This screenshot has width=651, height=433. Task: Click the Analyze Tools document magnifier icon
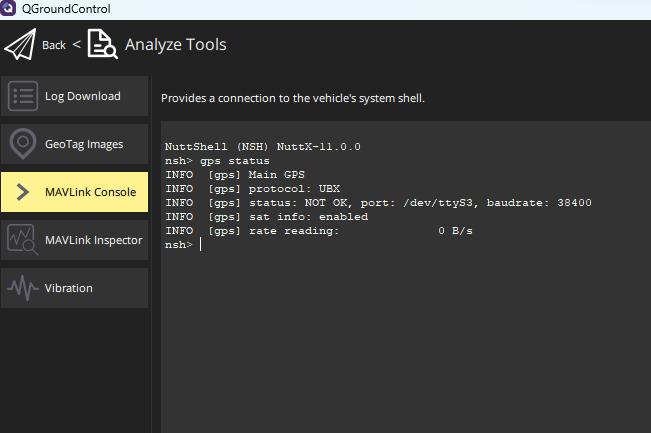(x=102, y=45)
